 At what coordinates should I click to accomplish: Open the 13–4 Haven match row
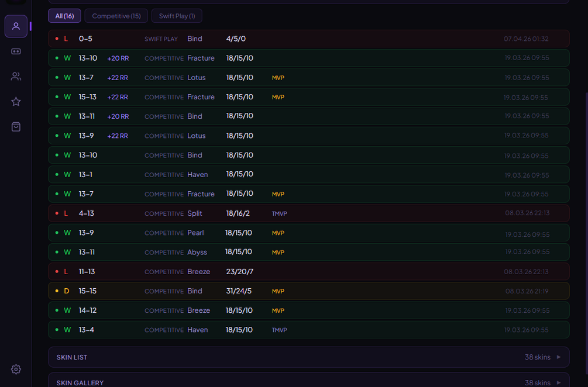308,330
